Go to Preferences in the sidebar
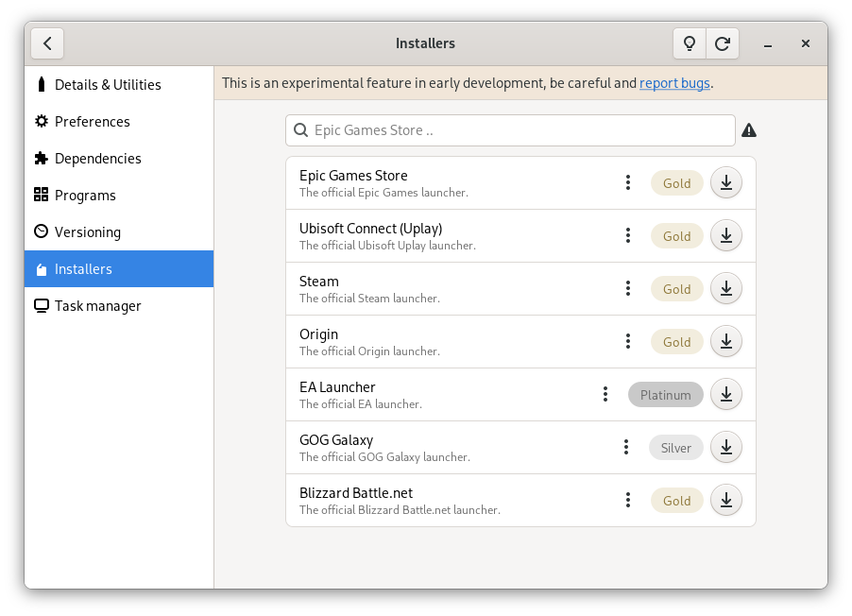This screenshot has width=852, height=616. point(93,122)
